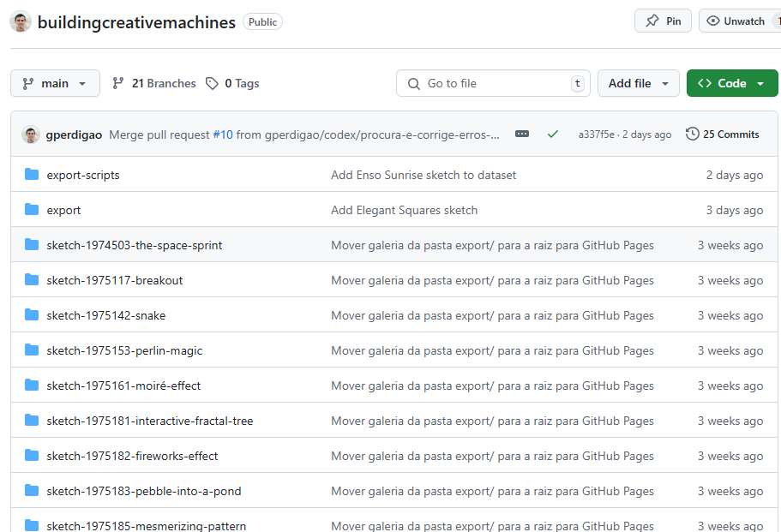Open sketch-1975142-snake folder

coord(106,315)
